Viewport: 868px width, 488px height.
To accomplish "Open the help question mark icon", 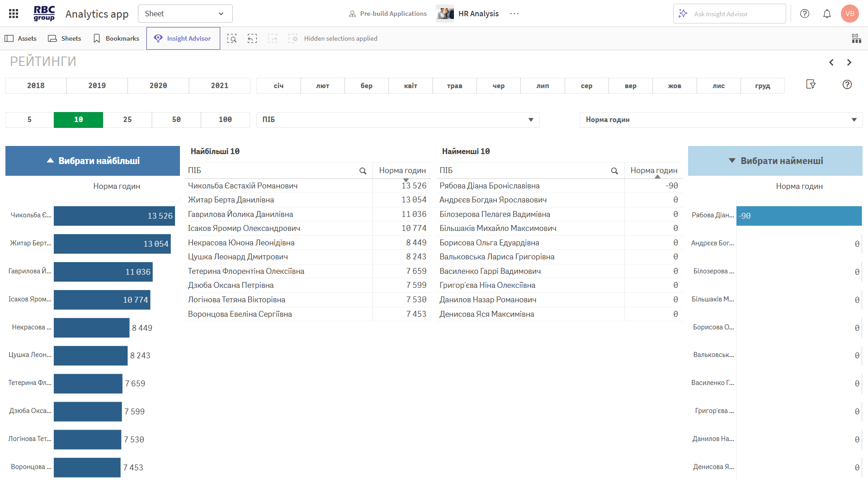I will [805, 14].
